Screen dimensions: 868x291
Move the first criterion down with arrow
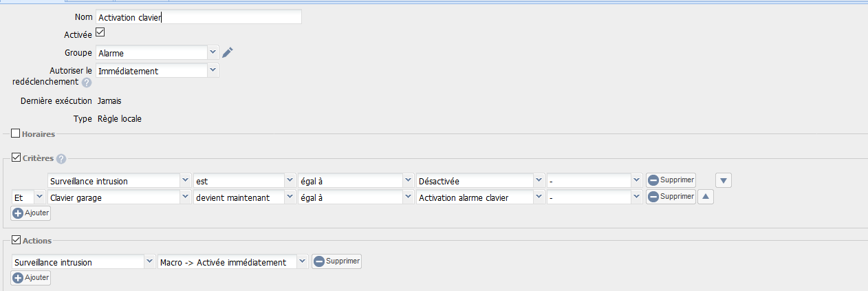723,180
